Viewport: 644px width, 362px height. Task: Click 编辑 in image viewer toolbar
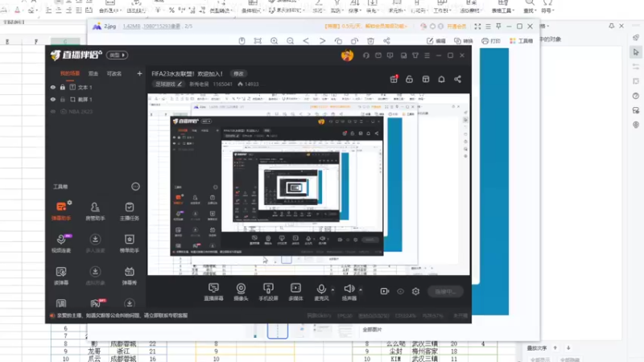point(436,41)
